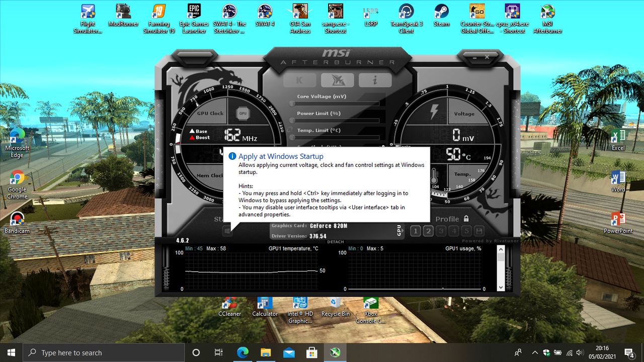
Task: Open the taskbar clock showing 20:16
Action: [601, 352]
